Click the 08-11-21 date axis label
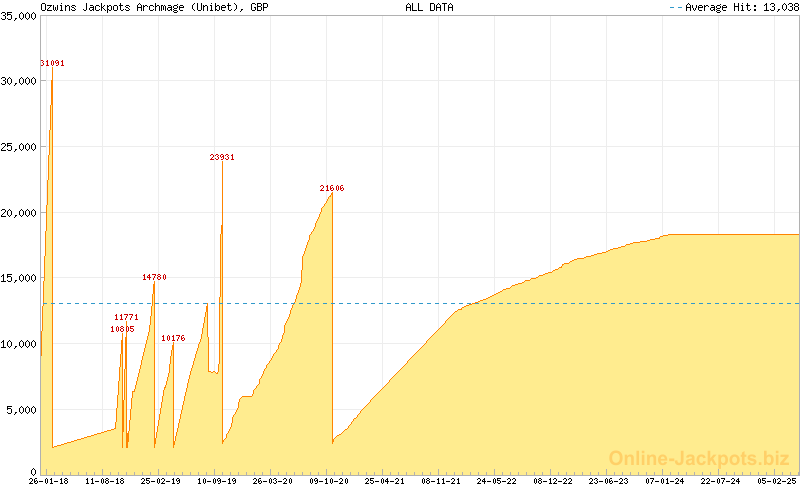Screen dimensions: 800x490 [x=441, y=481]
